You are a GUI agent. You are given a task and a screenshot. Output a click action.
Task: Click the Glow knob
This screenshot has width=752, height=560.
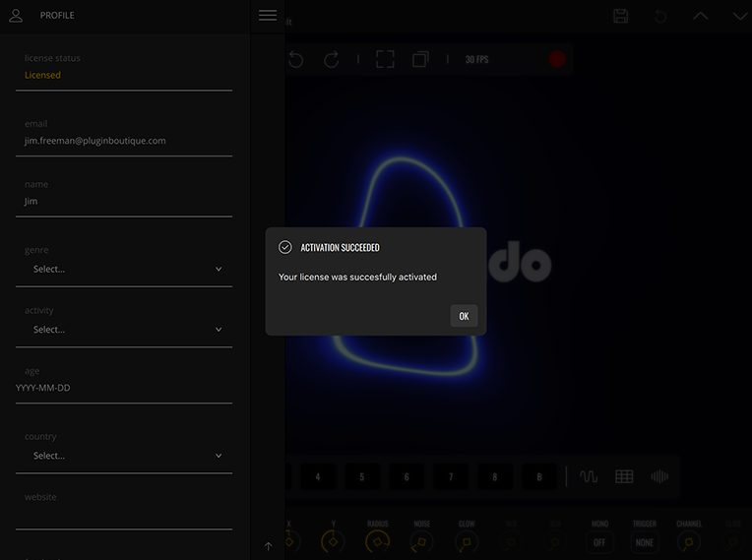(467, 541)
